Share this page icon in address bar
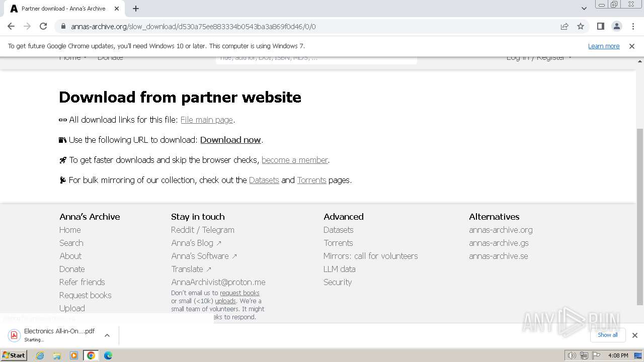The width and height of the screenshot is (644, 362). [x=565, y=26]
